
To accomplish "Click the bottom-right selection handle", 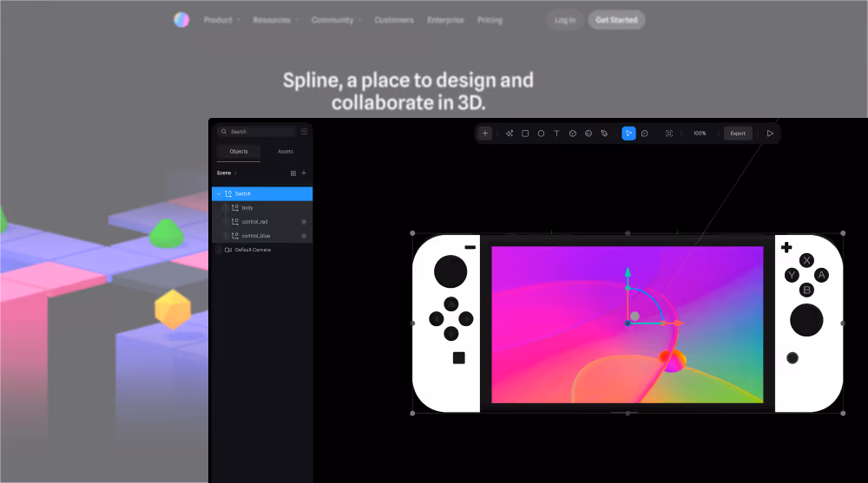I will 843,414.
